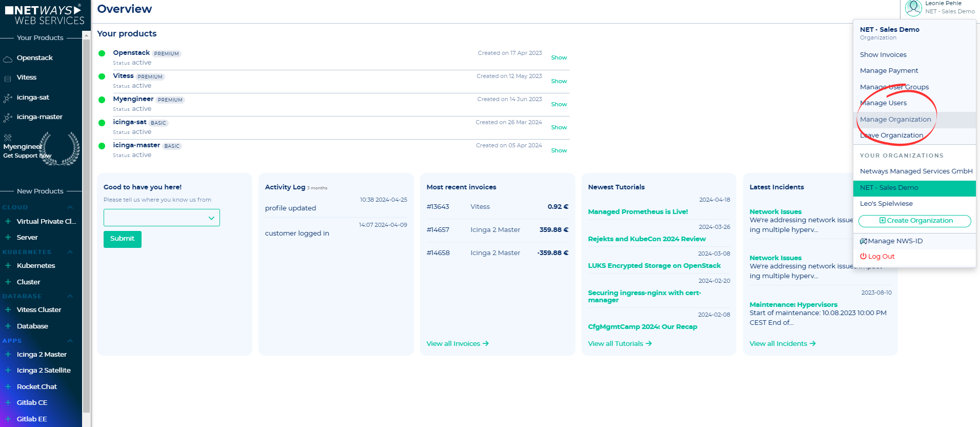
Task: Collapse the APPS section in sidebar
Action: click(70, 341)
